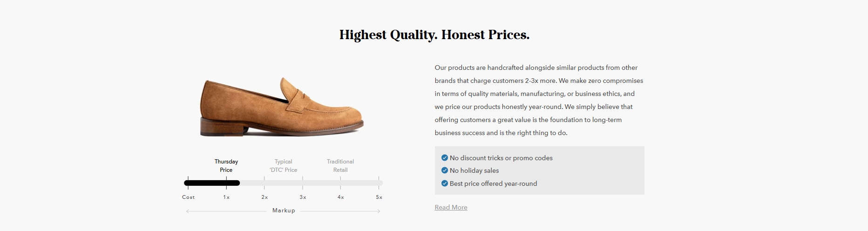868x231 pixels.
Task: Click the 1x tick on markup scale
Action: (226, 197)
